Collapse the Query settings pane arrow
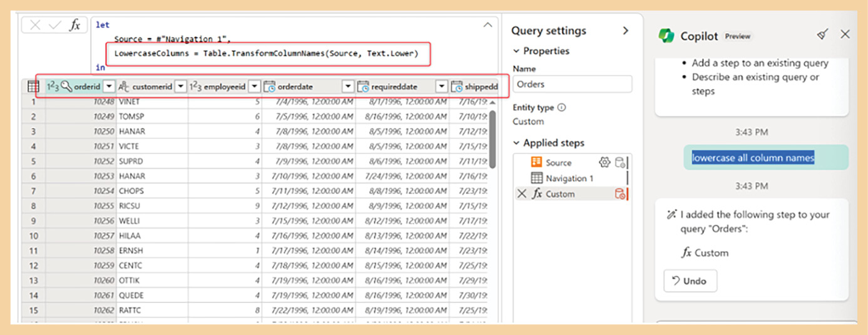 [x=624, y=31]
